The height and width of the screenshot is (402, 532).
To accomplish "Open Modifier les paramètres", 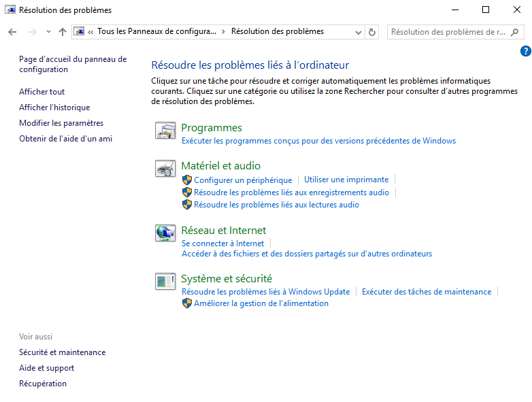I will tap(61, 123).
